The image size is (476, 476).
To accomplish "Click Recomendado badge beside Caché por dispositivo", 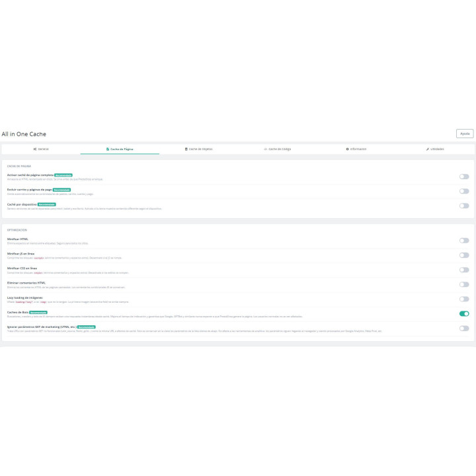I will [x=47, y=204].
